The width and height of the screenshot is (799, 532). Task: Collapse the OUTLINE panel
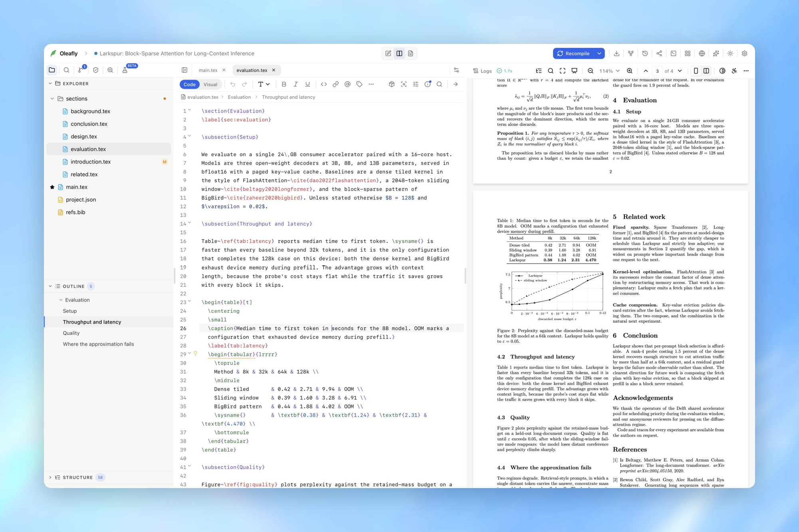[x=50, y=286]
